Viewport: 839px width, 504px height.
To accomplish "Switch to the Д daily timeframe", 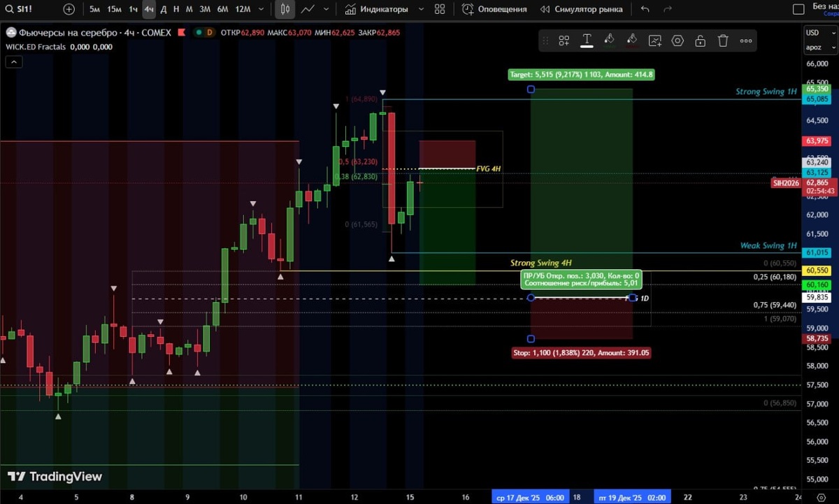I will coord(164,9).
